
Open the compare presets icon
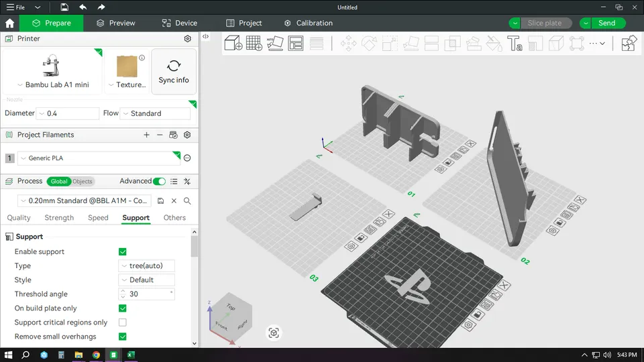point(187,182)
